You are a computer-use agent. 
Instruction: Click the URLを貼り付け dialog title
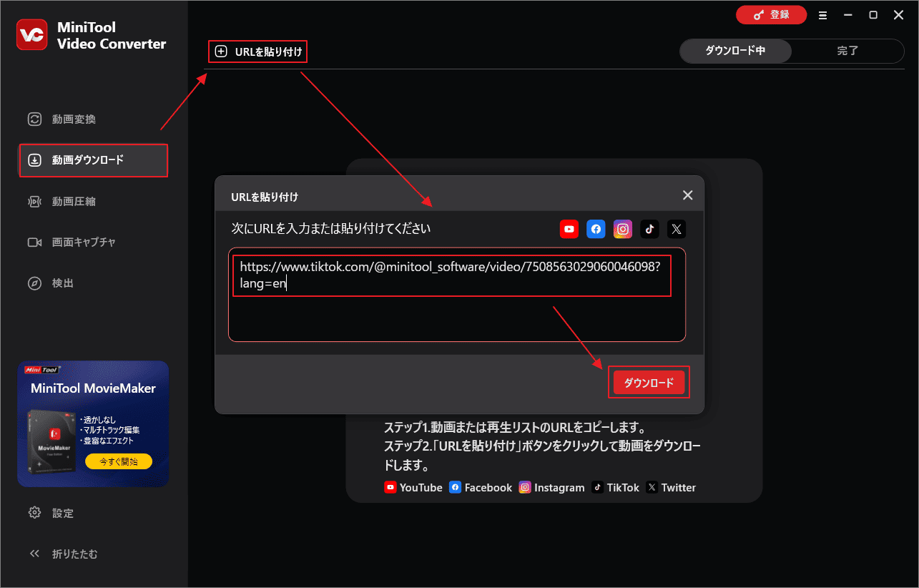coord(265,196)
